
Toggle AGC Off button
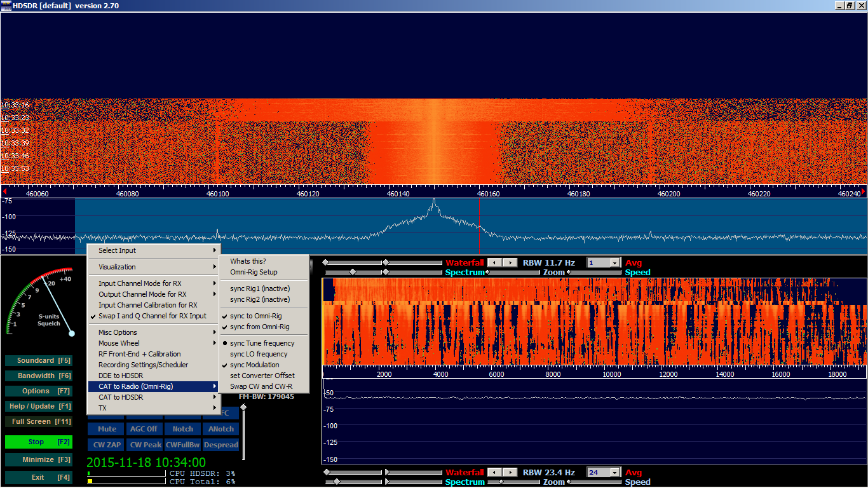[x=144, y=429]
